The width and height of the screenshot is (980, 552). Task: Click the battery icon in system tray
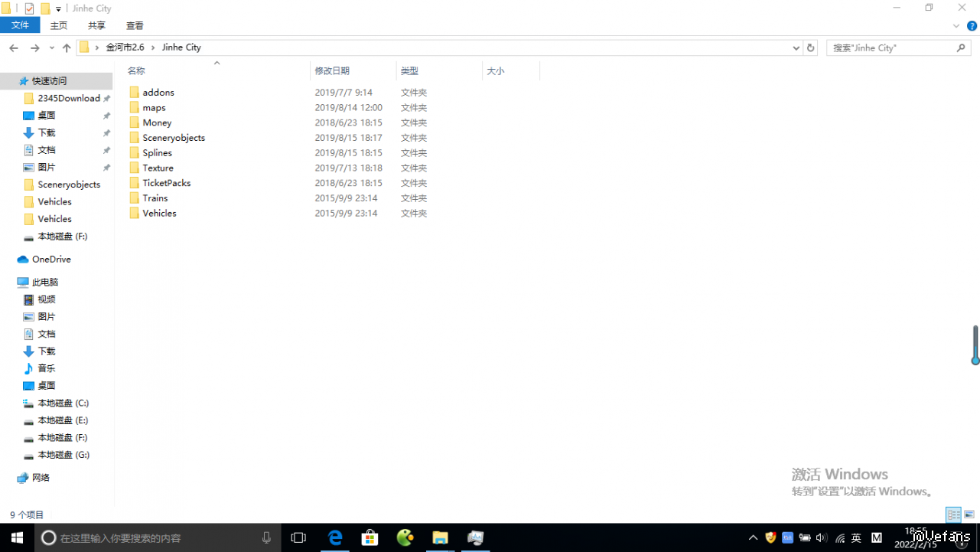click(x=805, y=538)
